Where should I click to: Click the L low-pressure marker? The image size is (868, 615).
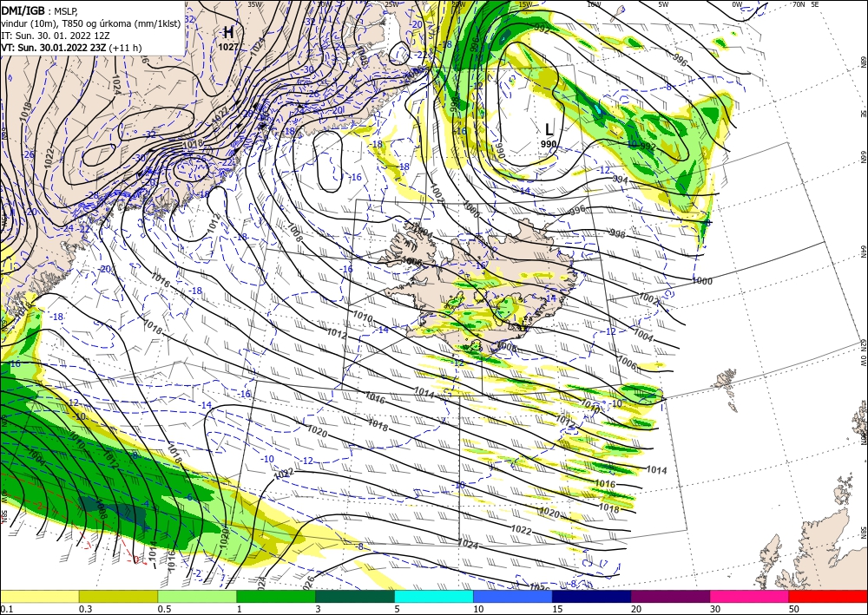click(549, 129)
